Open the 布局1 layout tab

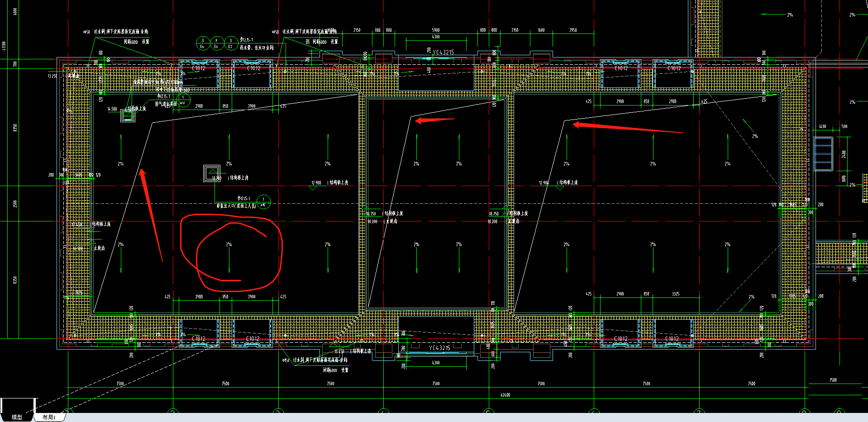(49, 417)
